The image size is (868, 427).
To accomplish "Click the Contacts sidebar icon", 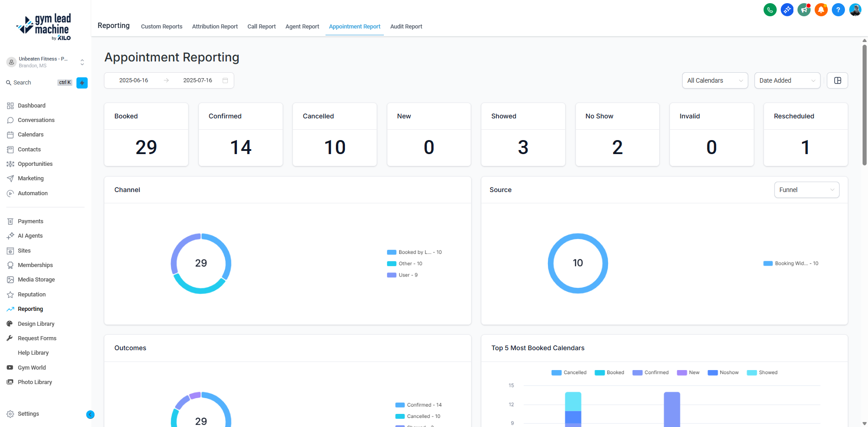I will (10, 150).
